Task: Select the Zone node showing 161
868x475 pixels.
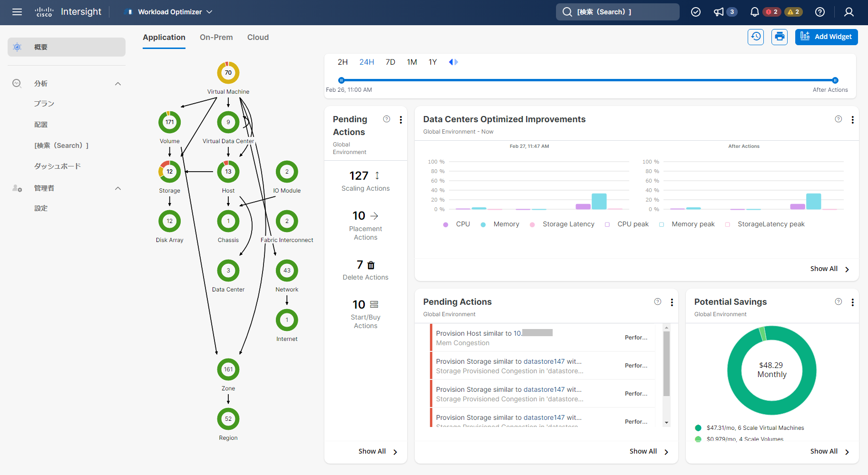Action: click(x=228, y=369)
